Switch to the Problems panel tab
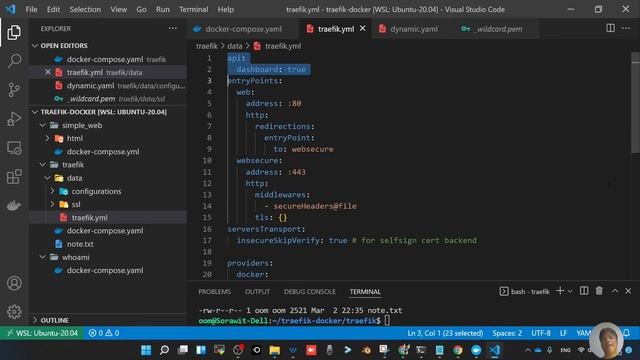 coord(214,291)
